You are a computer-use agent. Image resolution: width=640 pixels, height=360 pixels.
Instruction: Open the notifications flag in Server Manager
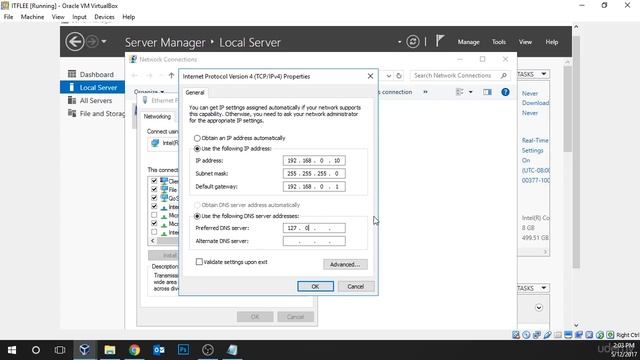pos(440,41)
